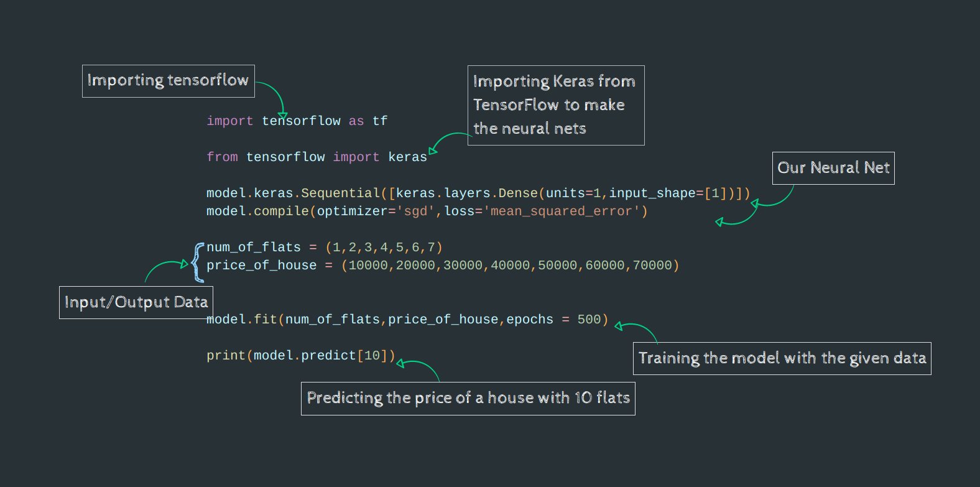Click the green arrow pointing at the curly brace
This screenshot has width=980, height=487.
point(165,267)
